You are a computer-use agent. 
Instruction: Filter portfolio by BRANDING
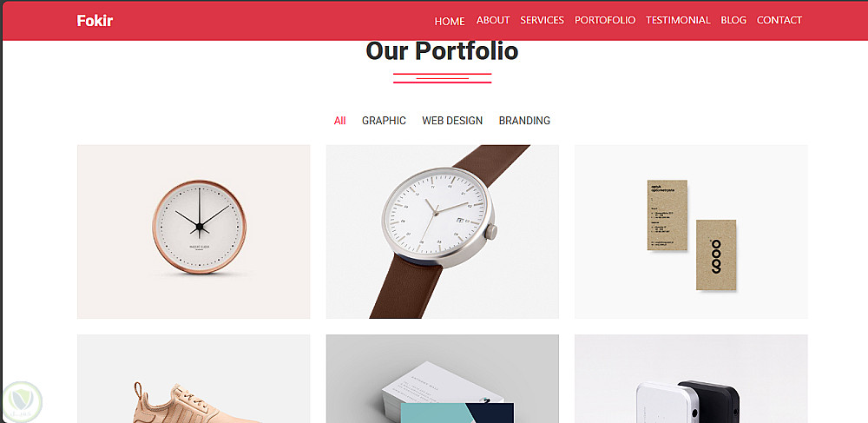524,120
